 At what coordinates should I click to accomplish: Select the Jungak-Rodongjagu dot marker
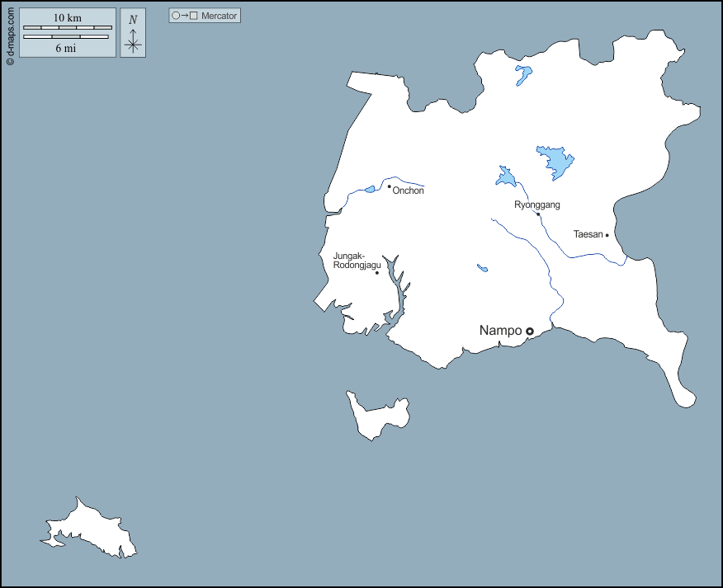point(377,273)
